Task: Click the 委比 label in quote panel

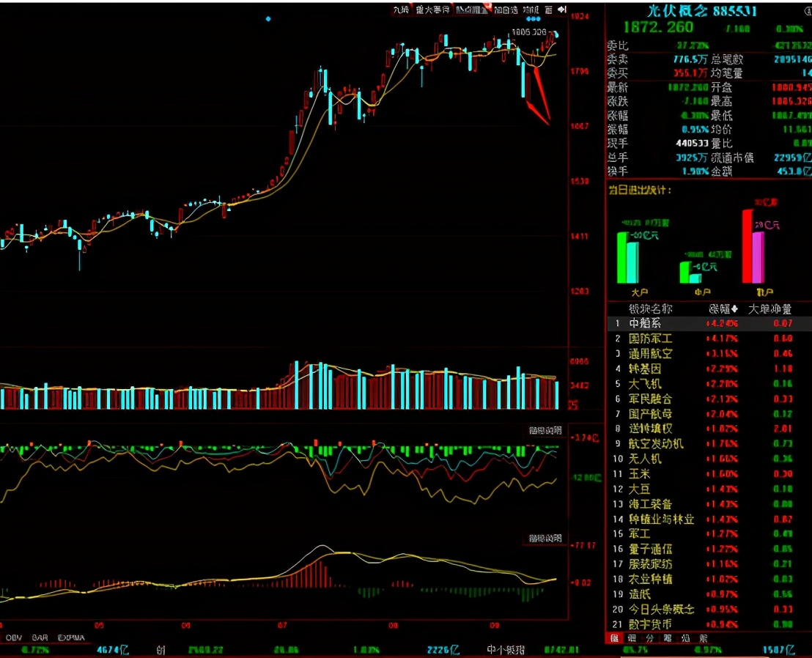Action: [618, 45]
